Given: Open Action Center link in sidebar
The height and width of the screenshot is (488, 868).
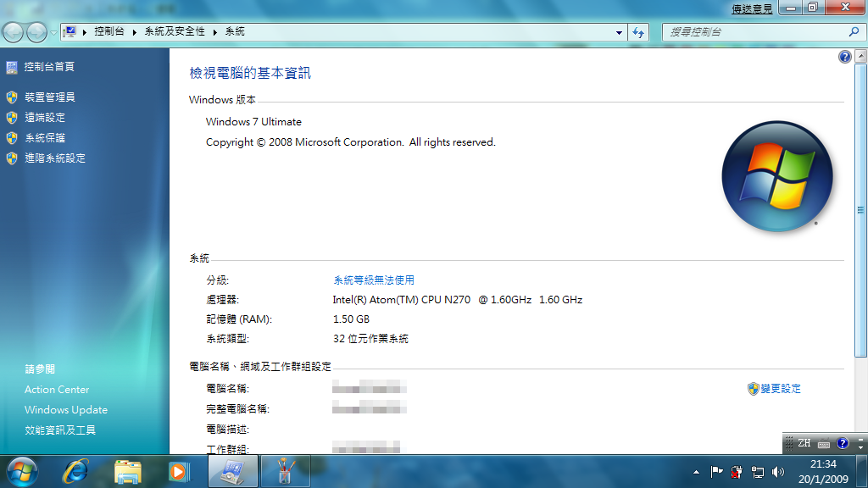Looking at the screenshot, I should (57, 390).
